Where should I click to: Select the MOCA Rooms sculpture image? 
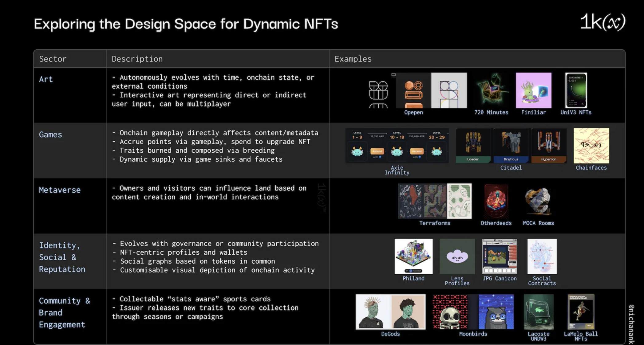click(x=538, y=201)
